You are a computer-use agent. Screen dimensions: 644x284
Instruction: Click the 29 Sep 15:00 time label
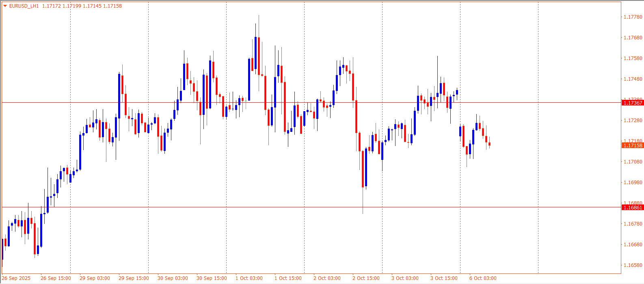pos(134,278)
